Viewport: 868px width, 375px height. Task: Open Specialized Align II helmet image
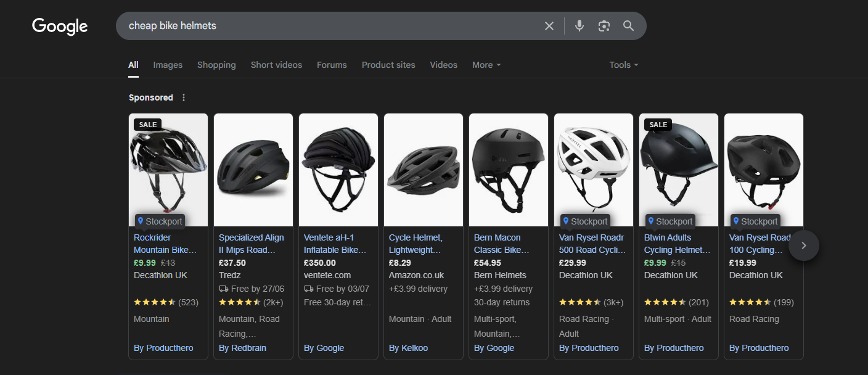click(x=253, y=170)
